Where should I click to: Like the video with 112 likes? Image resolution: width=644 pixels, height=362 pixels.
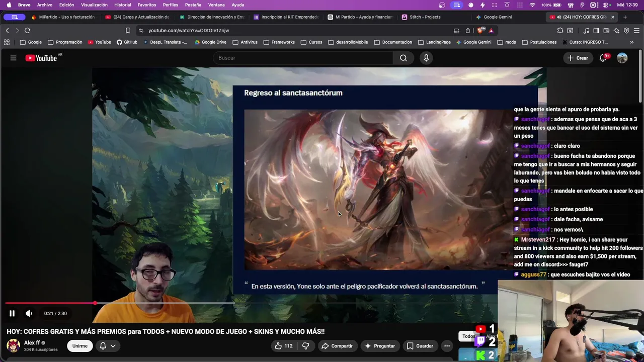(x=284, y=346)
